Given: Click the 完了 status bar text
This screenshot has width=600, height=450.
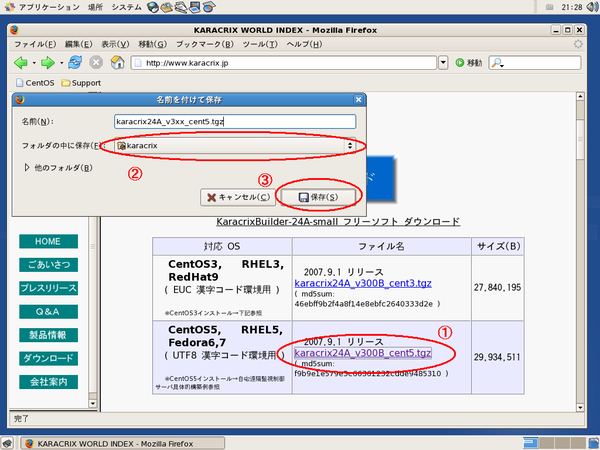Looking at the screenshot, I should 21,419.
